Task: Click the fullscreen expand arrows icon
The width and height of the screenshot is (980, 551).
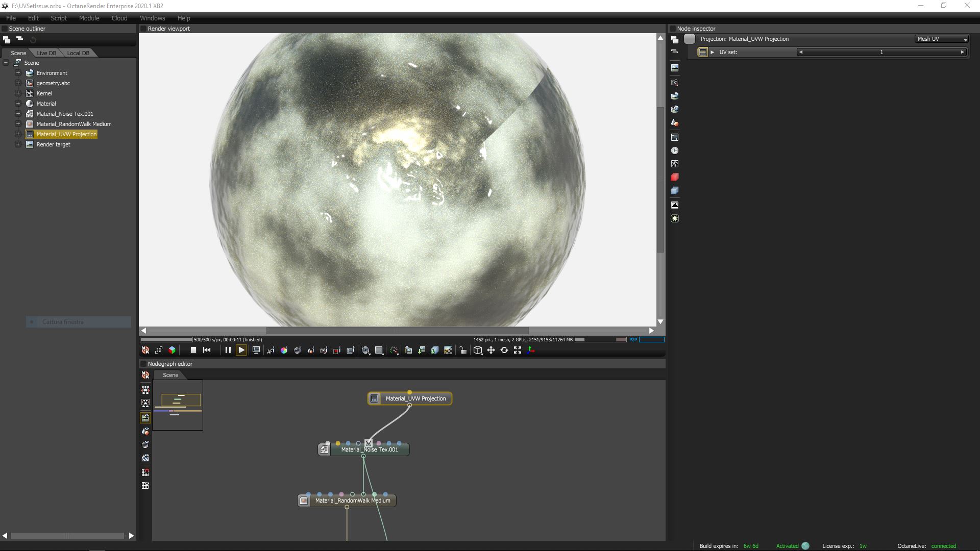Action: 518,350
